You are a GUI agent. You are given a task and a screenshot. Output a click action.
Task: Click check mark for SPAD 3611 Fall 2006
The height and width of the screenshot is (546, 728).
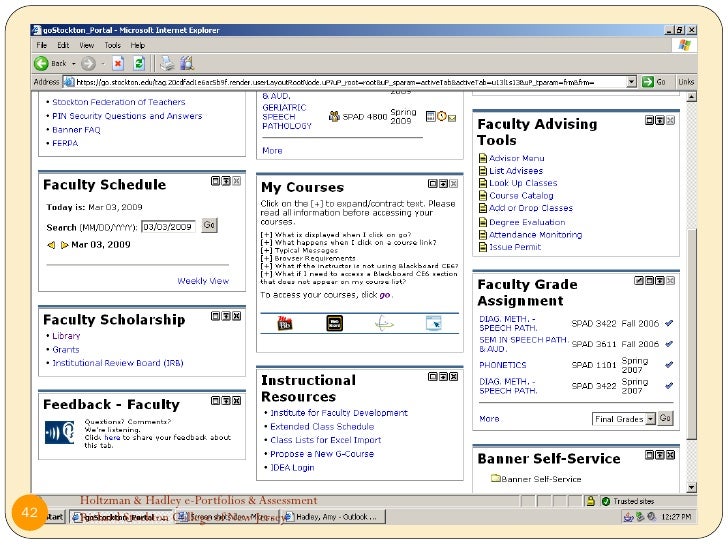pyautogui.click(x=669, y=344)
